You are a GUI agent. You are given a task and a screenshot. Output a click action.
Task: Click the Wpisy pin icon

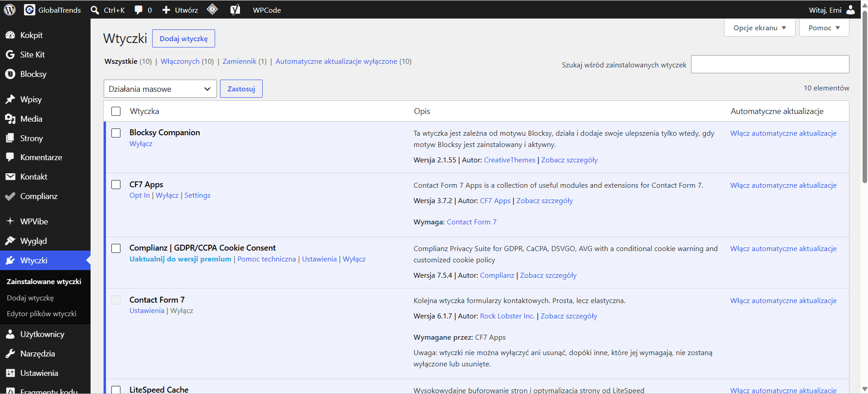point(10,99)
